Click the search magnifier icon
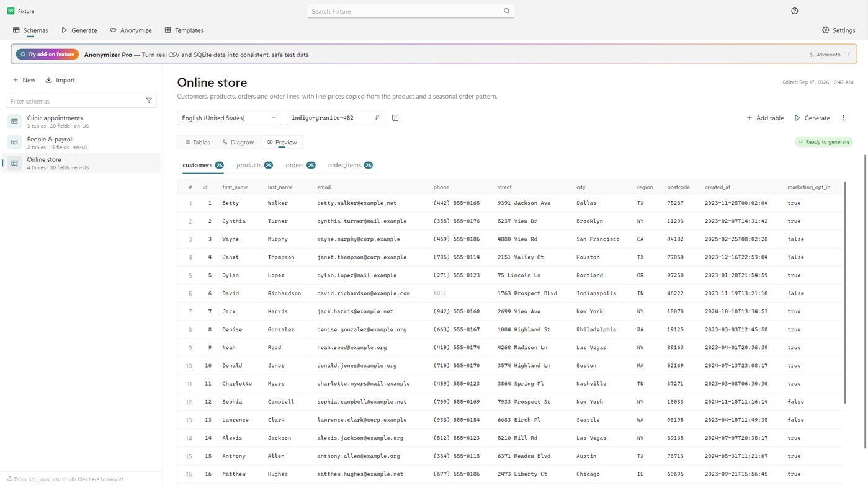The height and width of the screenshot is (488, 868). coord(506,11)
